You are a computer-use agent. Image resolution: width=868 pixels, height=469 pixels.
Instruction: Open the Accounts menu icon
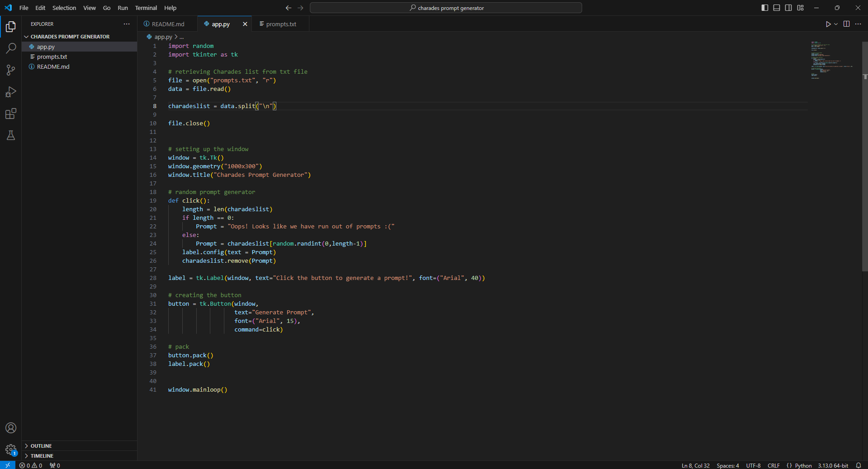11,428
